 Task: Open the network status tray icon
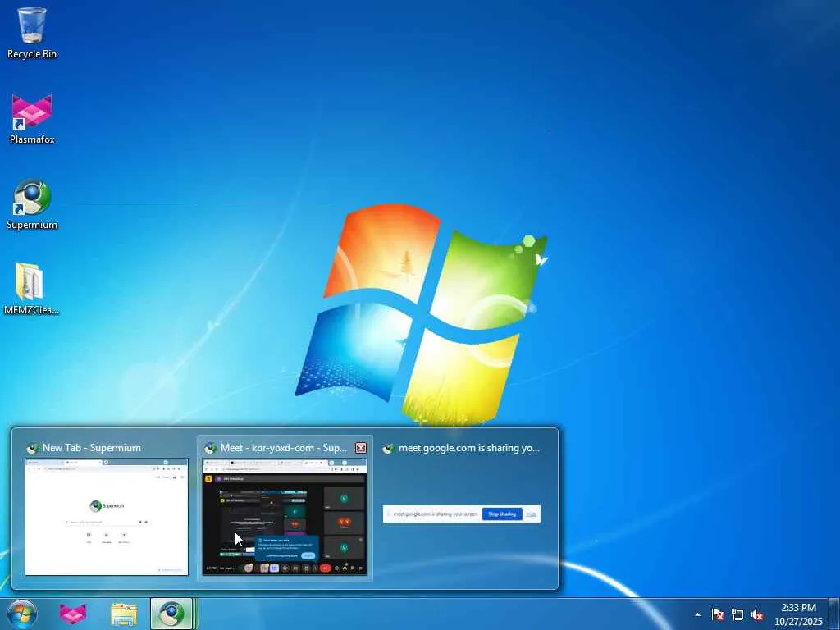click(737, 614)
